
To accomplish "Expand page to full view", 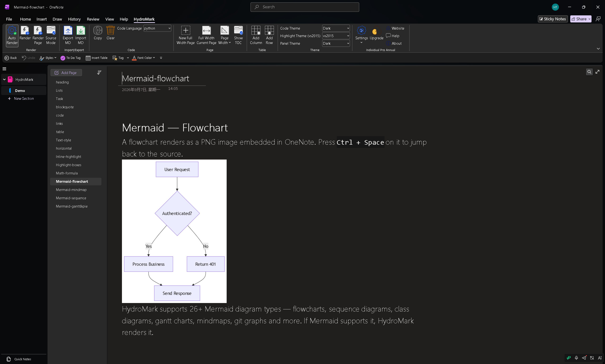I will point(597,72).
